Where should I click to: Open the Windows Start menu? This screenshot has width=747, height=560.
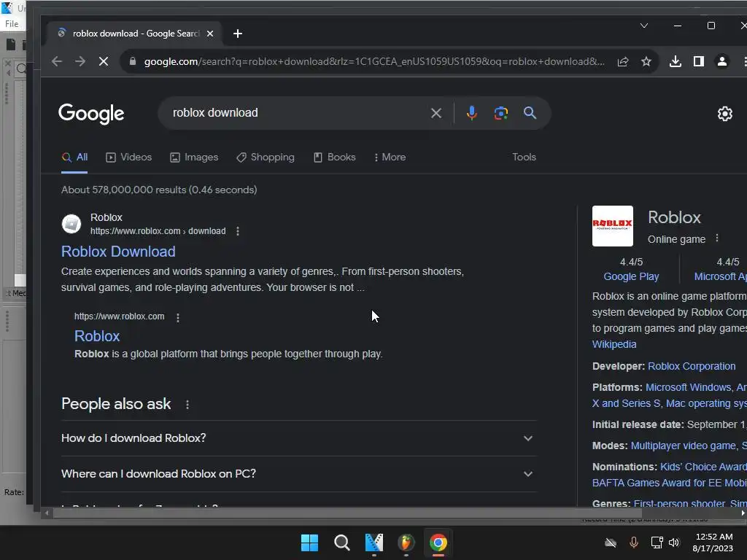[309, 542]
